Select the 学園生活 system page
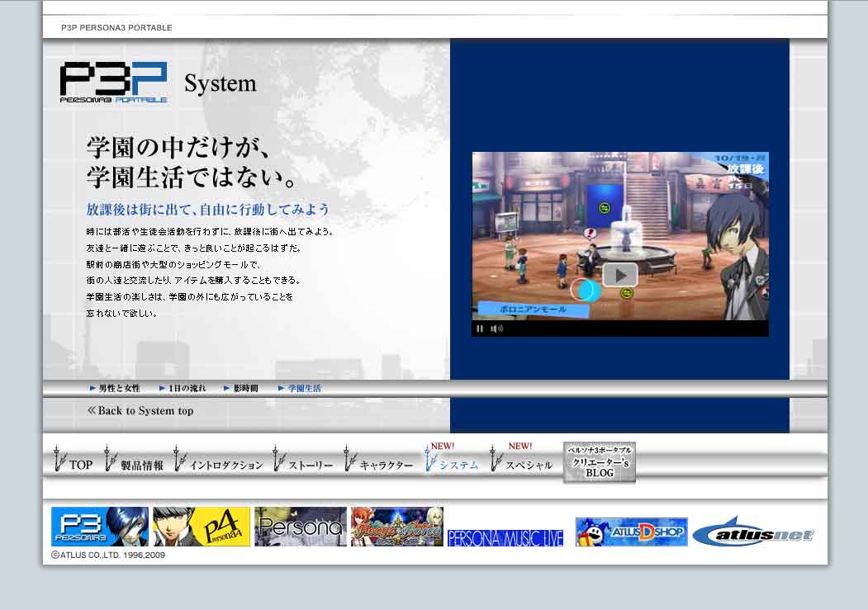868x610 pixels. [x=300, y=388]
